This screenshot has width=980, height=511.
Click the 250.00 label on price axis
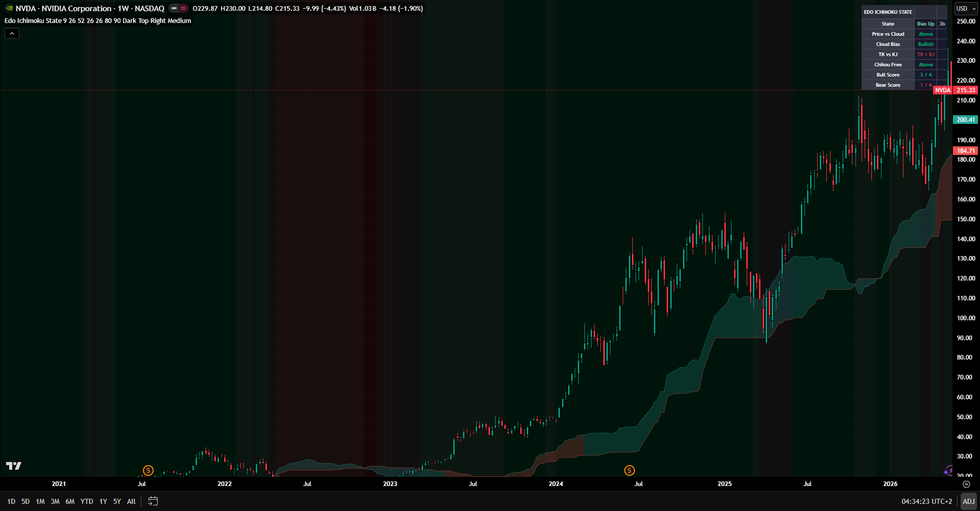pos(966,21)
